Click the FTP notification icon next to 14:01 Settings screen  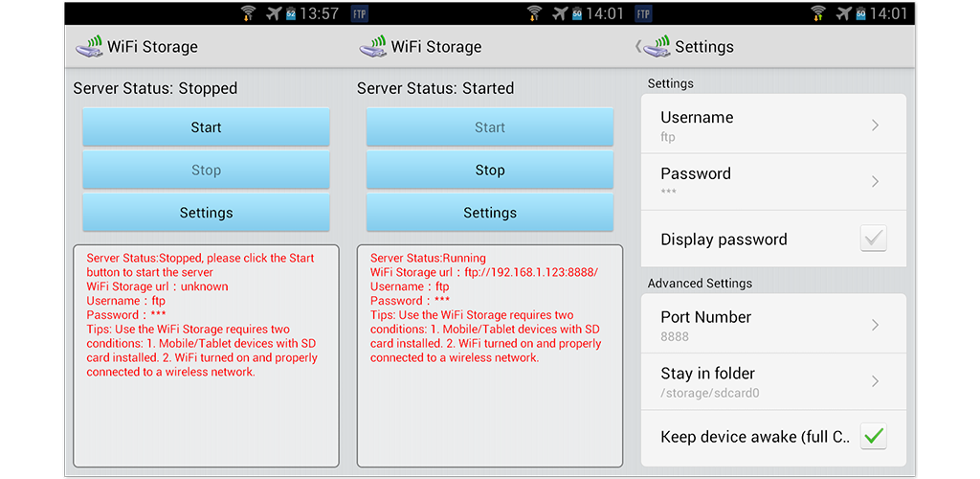(643, 13)
